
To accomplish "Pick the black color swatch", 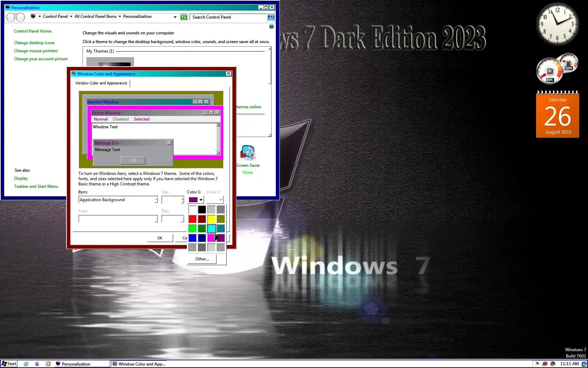I will click(202, 210).
